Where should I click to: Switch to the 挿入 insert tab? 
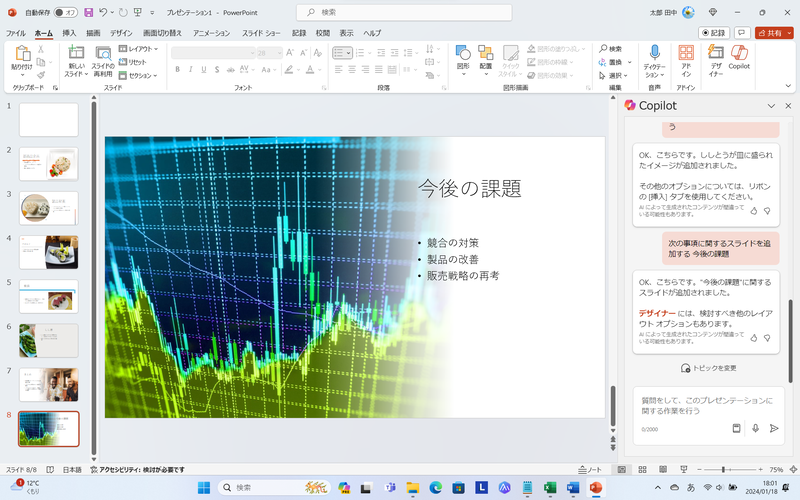69,33
